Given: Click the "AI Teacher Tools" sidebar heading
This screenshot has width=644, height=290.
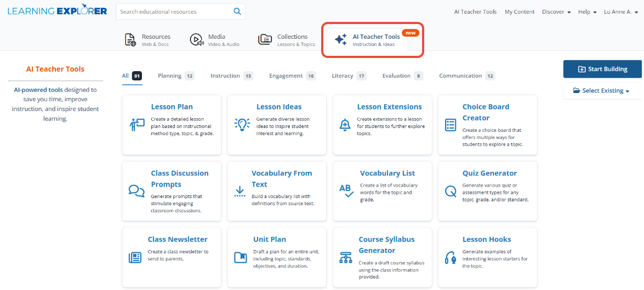Looking at the screenshot, I should coord(55,69).
